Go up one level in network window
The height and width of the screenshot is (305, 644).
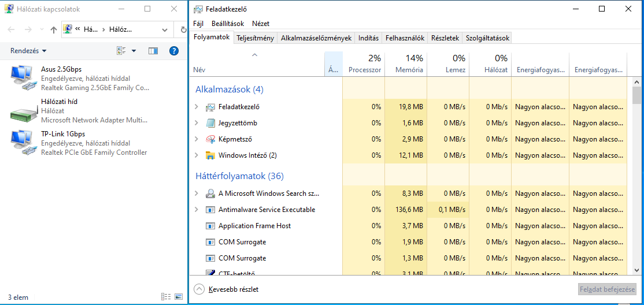(53, 29)
